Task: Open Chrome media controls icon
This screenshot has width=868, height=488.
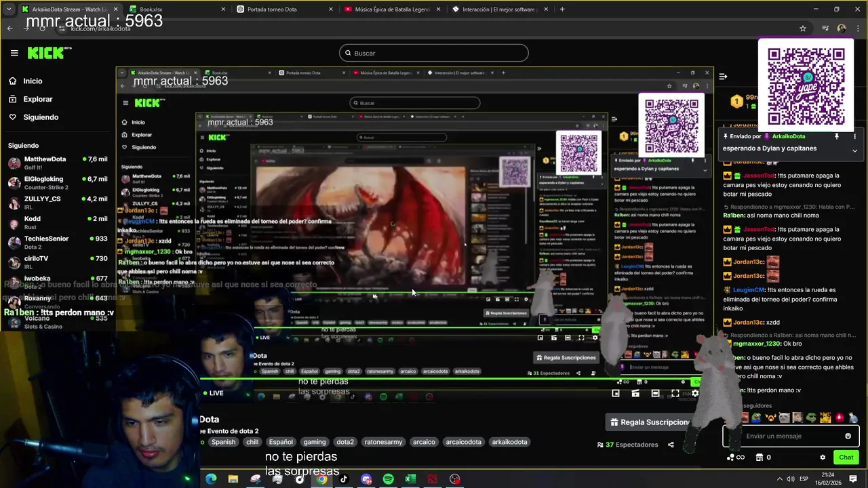Action: coord(825,28)
